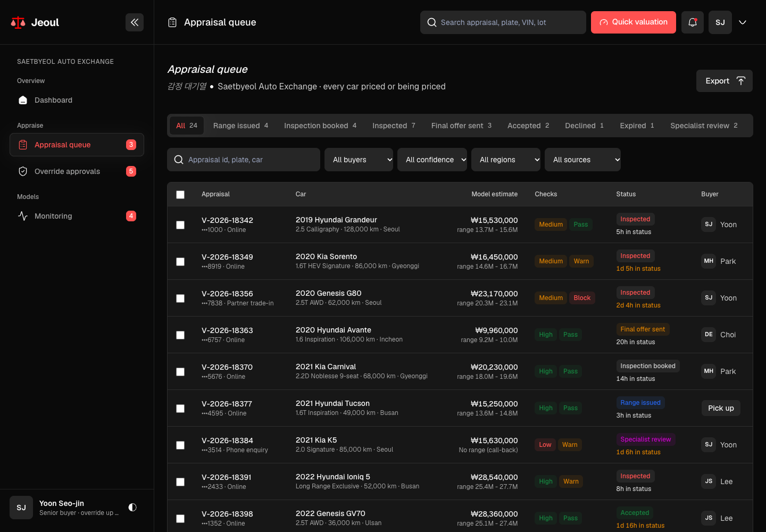Screen dimensions: 766x532
Task: Toggle the dark/light theme icon
Action: coord(132,508)
